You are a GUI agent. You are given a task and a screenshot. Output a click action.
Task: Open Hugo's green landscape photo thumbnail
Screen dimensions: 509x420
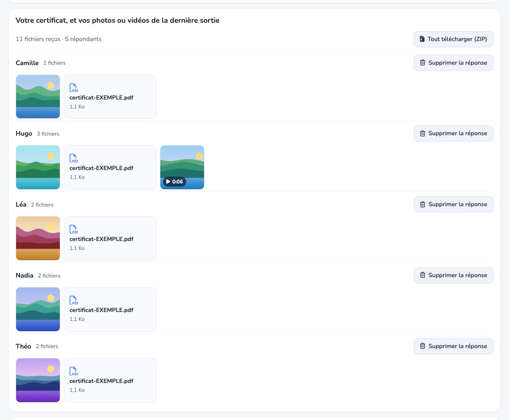(x=38, y=167)
